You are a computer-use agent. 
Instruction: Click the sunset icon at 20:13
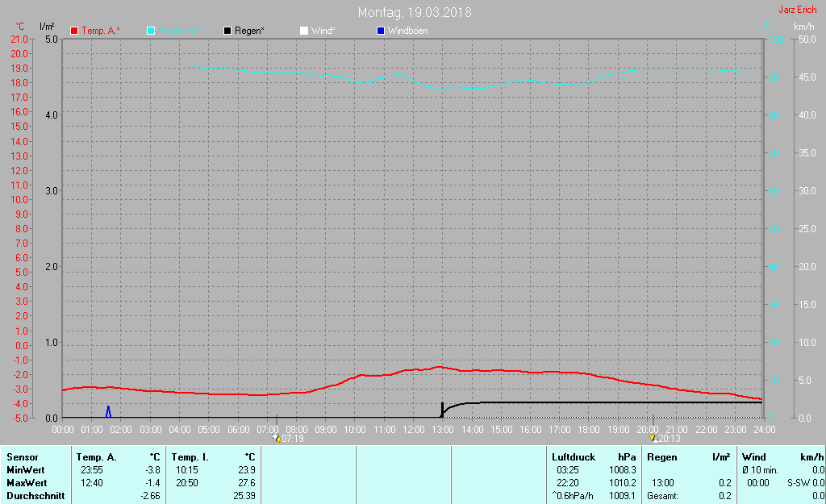pyautogui.click(x=653, y=438)
